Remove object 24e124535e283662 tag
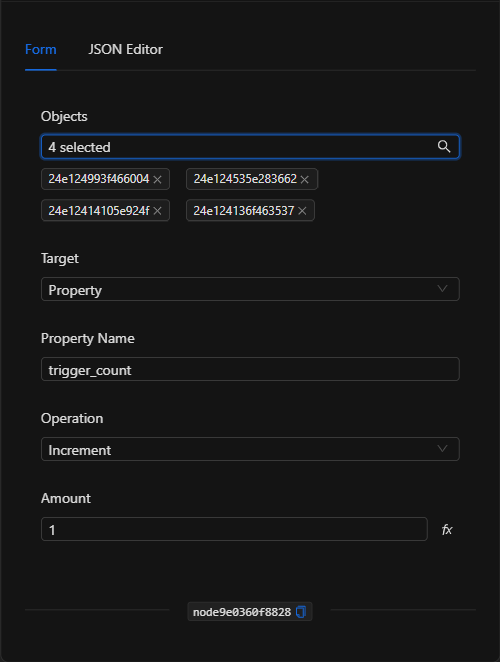Image resolution: width=500 pixels, height=662 pixels. pos(304,179)
